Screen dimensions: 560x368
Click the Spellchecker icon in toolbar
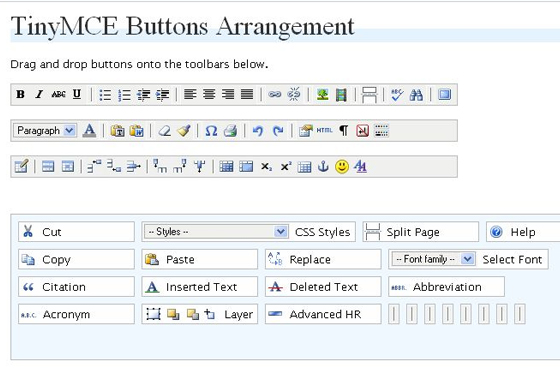pyautogui.click(x=397, y=95)
